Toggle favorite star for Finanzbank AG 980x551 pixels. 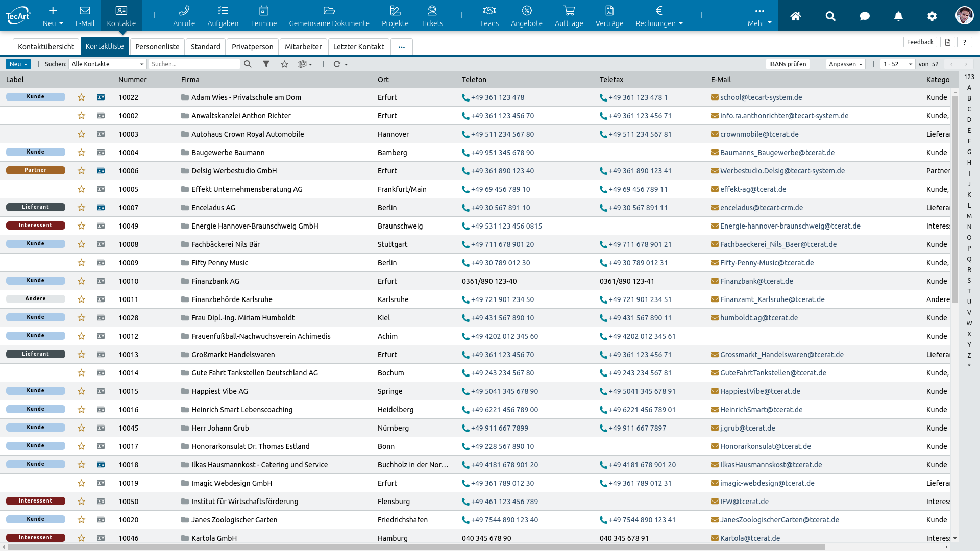[x=81, y=281]
